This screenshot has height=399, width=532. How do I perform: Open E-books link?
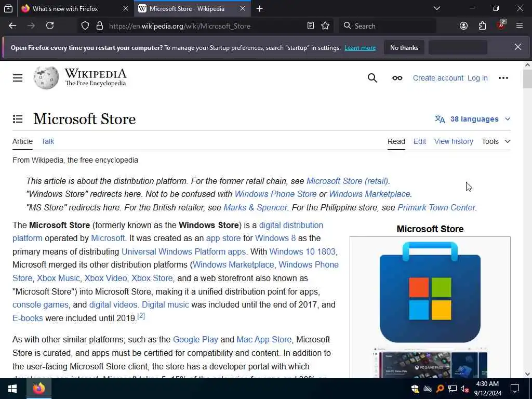[x=28, y=318]
